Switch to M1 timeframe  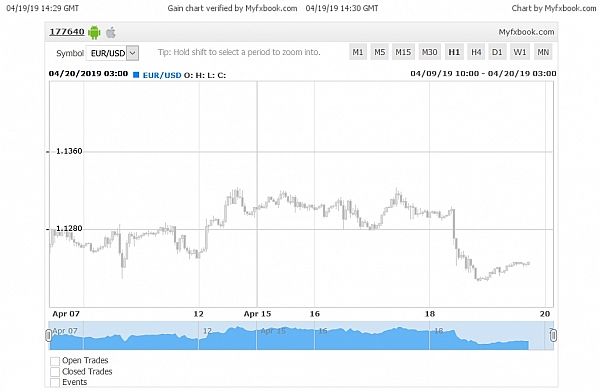pos(358,52)
